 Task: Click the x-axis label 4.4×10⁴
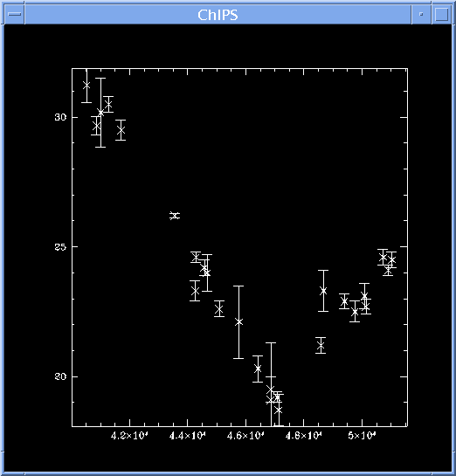click(x=187, y=436)
